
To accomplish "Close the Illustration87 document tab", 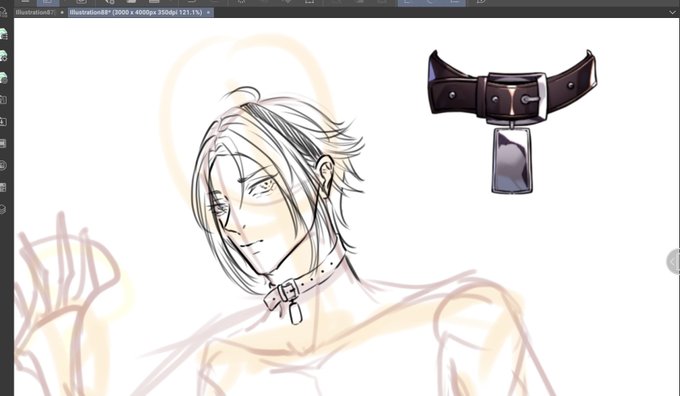I will [62, 13].
